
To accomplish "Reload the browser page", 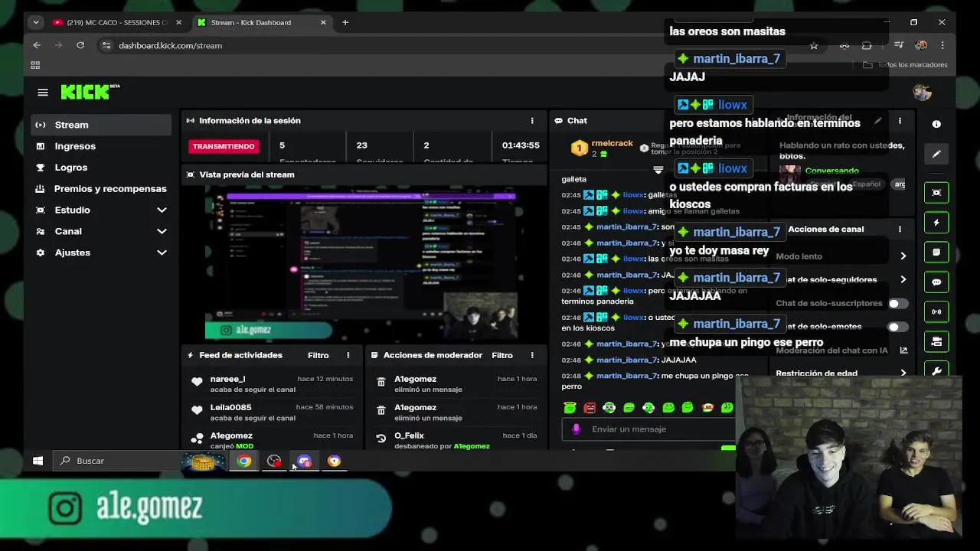I will [x=80, y=45].
